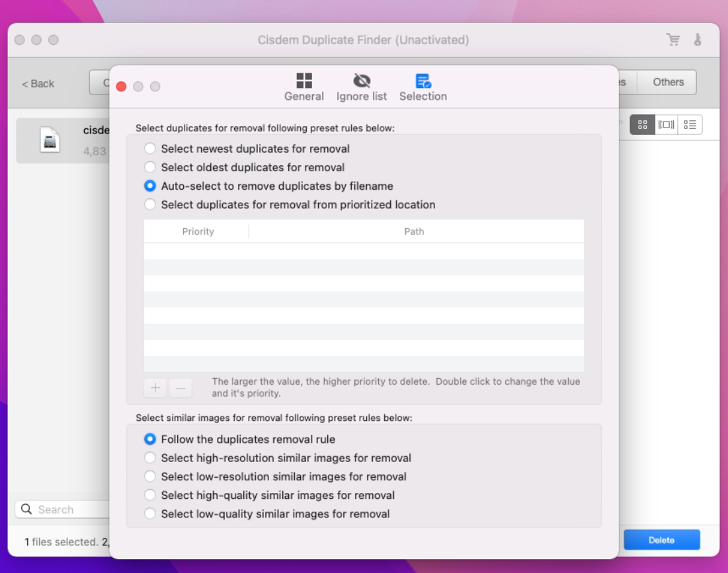
Task: Click the search magnifier icon
Action: [26, 510]
